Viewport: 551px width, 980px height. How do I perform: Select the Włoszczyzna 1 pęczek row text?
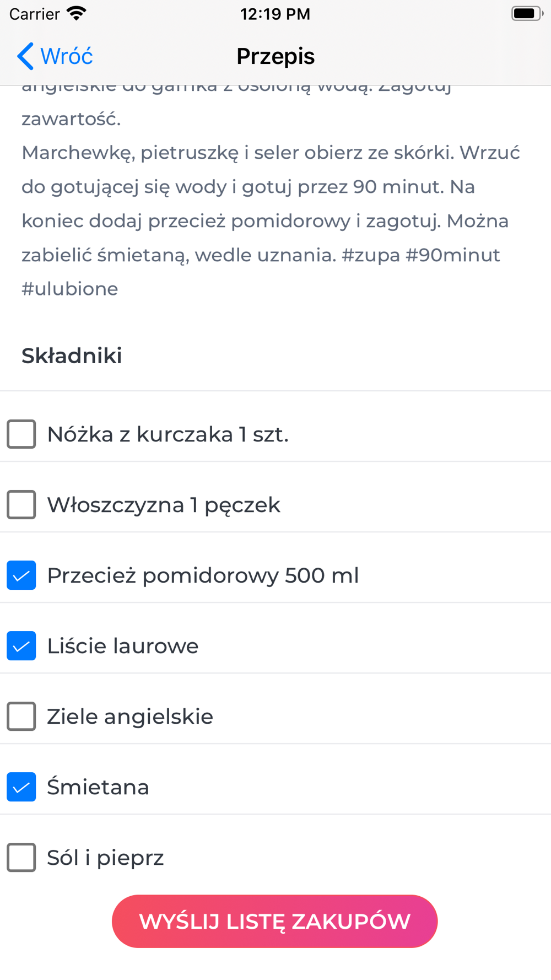click(x=164, y=505)
